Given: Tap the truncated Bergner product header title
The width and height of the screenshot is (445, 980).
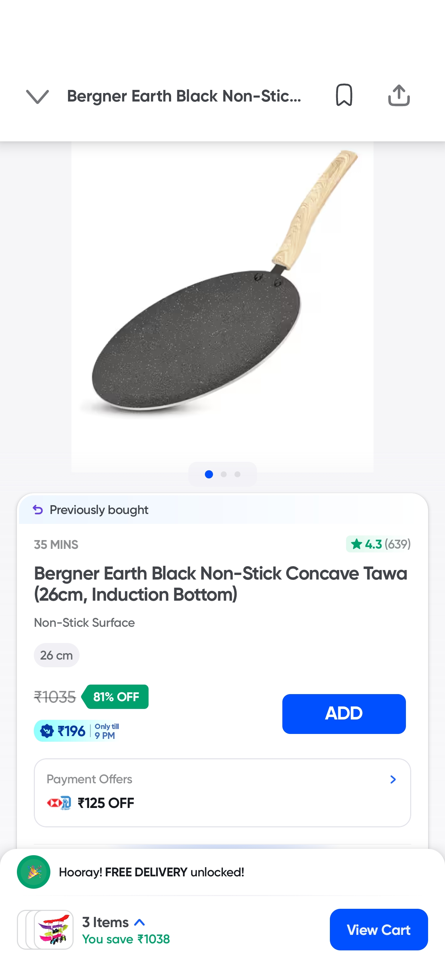Looking at the screenshot, I should 184,96.
